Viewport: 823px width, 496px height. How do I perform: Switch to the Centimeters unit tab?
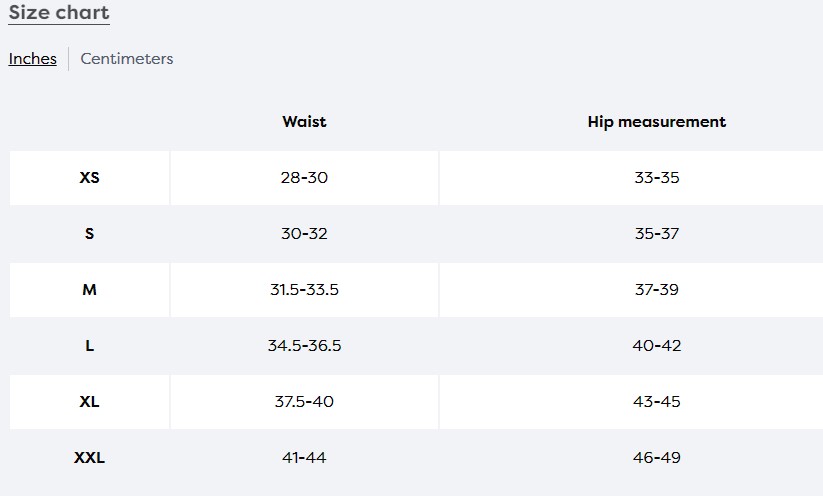(x=127, y=59)
